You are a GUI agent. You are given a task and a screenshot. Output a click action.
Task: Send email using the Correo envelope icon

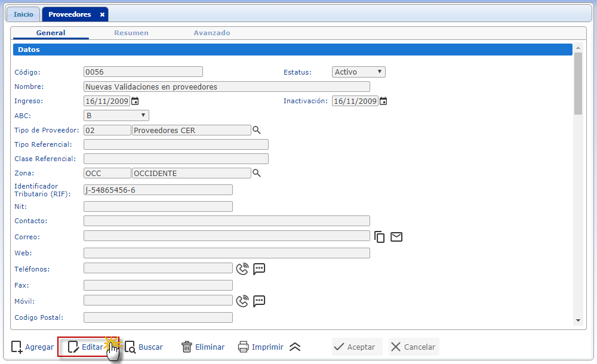[x=396, y=237]
